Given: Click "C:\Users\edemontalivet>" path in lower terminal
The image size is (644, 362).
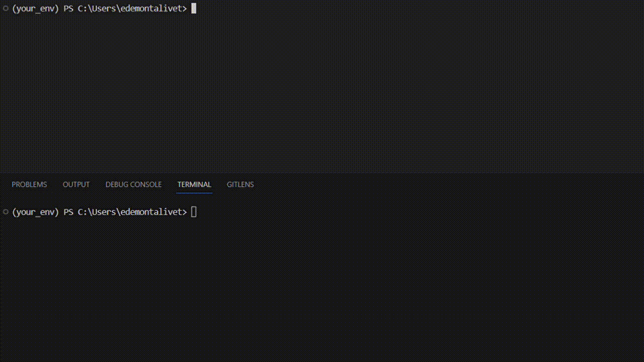Looking at the screenshot, I should click(132, 212).
